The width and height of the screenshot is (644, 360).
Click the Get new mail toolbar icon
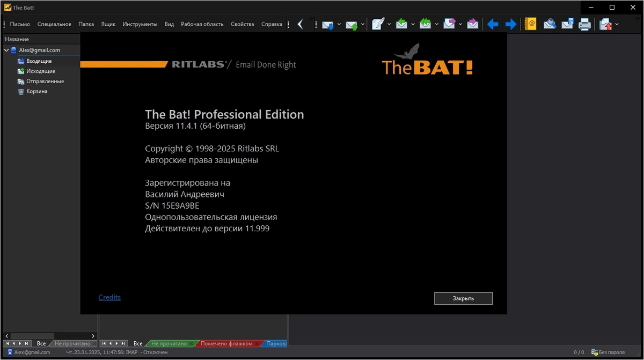tap(328, 24)
